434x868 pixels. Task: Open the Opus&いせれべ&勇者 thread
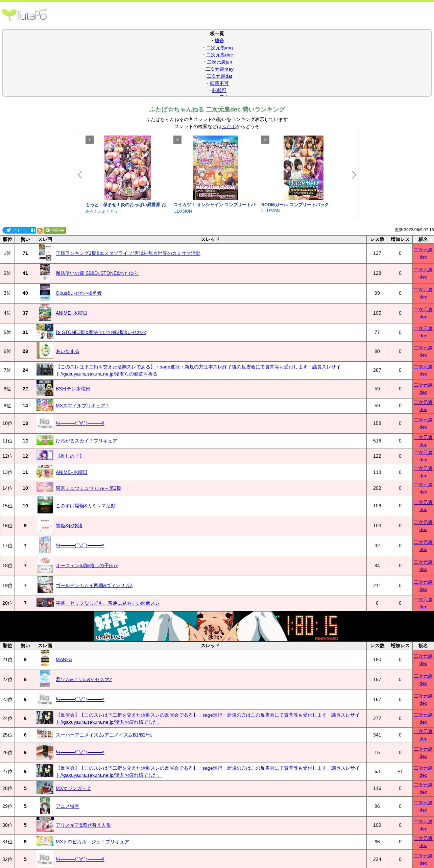coord(78,293)
